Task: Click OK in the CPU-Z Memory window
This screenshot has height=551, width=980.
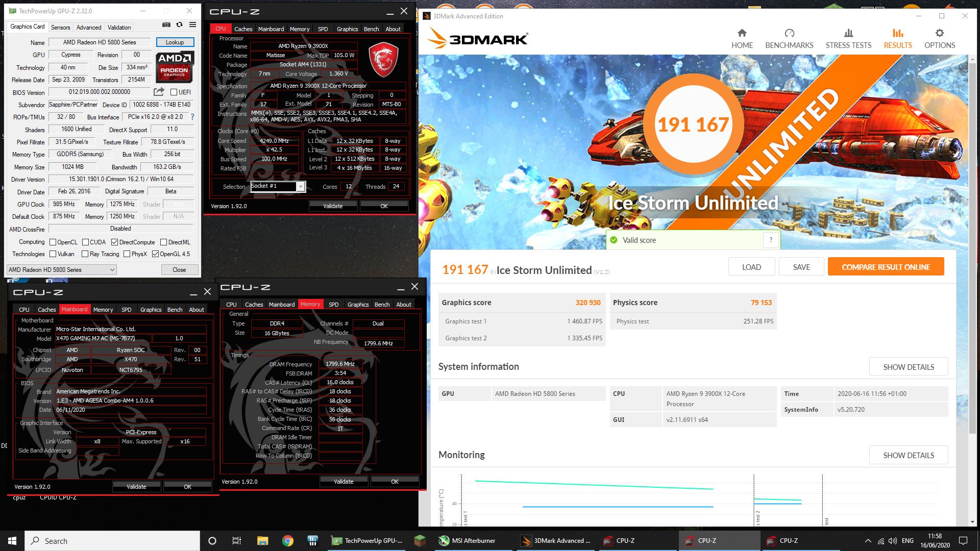Action: pos(395,482)
